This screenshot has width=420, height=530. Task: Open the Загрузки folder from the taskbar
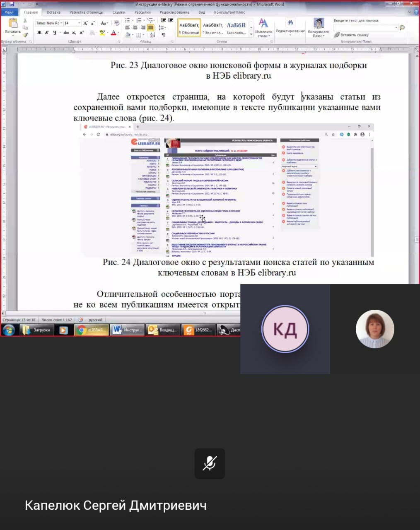point(37,330)
